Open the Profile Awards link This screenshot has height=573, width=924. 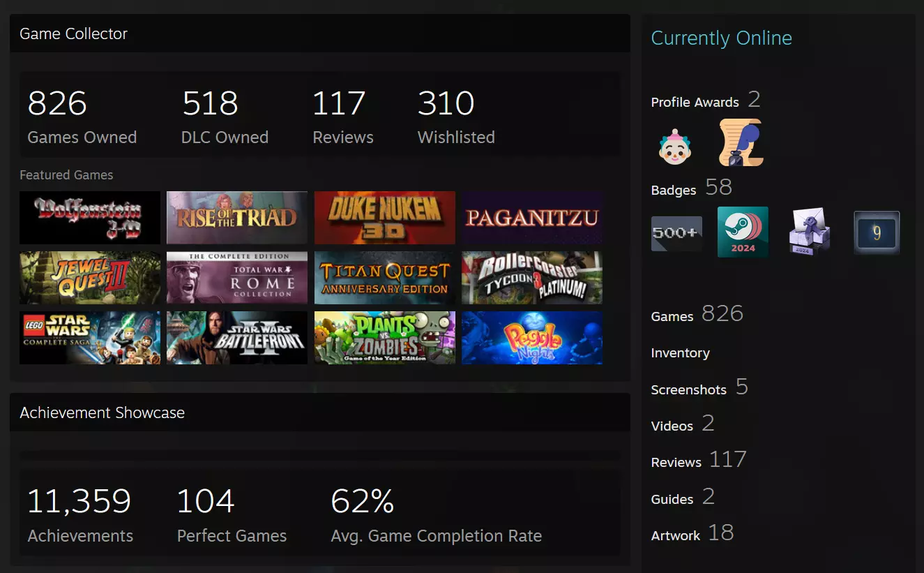click(x=706, y=101)
